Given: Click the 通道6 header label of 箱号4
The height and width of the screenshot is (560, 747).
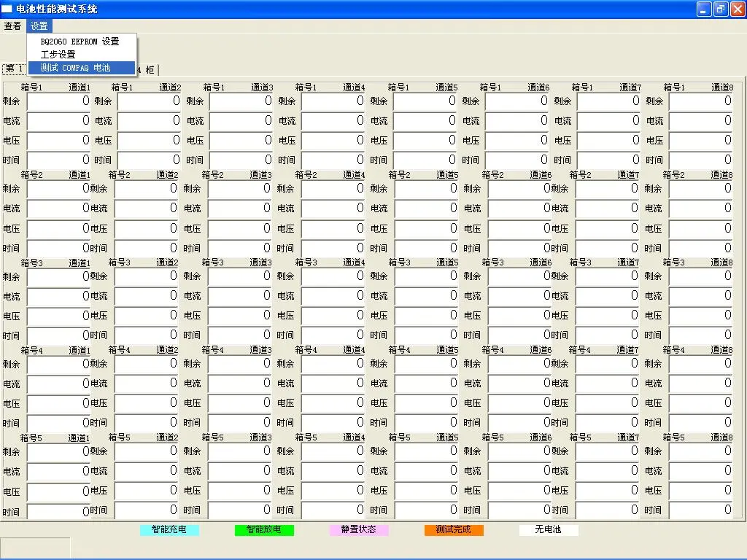Looking at the screenshot, I should click(541, 350).
